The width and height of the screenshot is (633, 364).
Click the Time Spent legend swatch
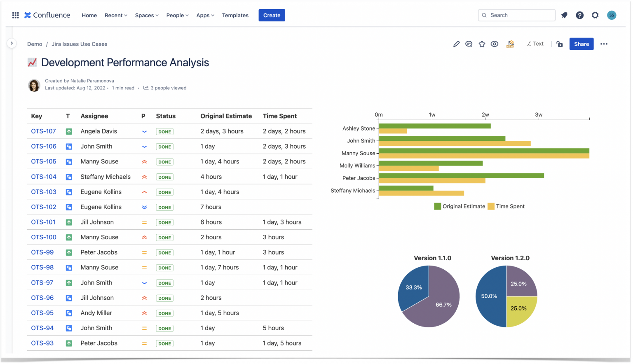(491, 206)
